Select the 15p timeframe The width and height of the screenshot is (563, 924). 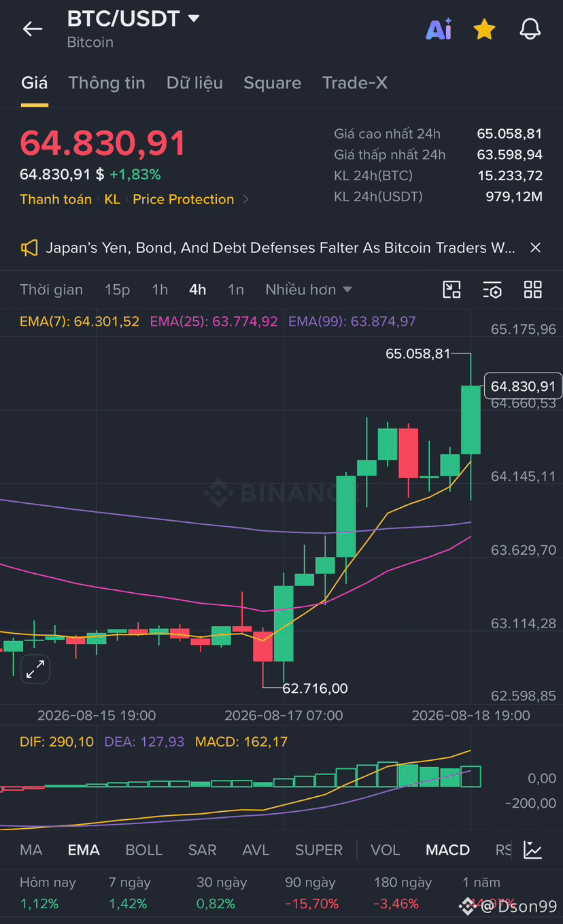pyautogui.click(x=117, y=290)
